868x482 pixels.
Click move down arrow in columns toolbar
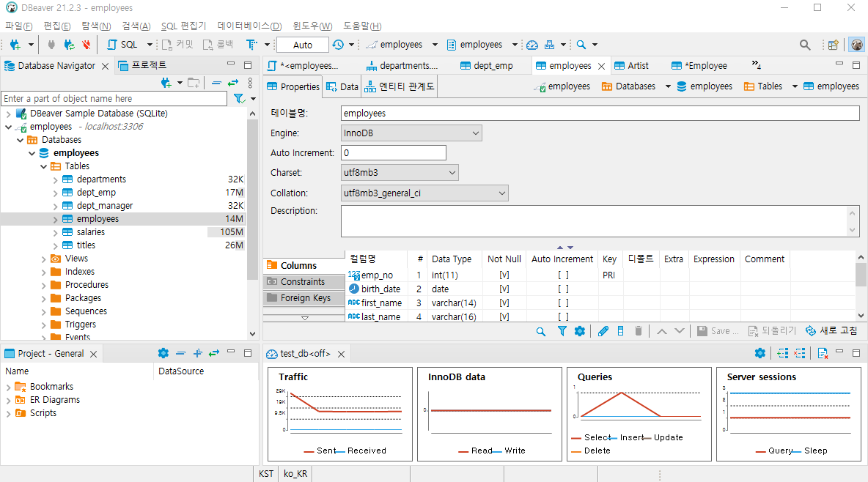pos(680,331)
